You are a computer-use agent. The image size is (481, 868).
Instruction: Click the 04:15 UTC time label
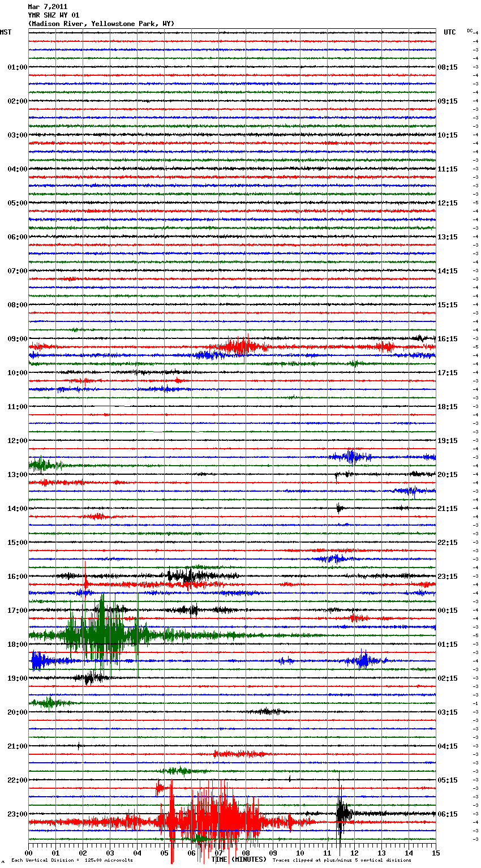coord(448,746)
